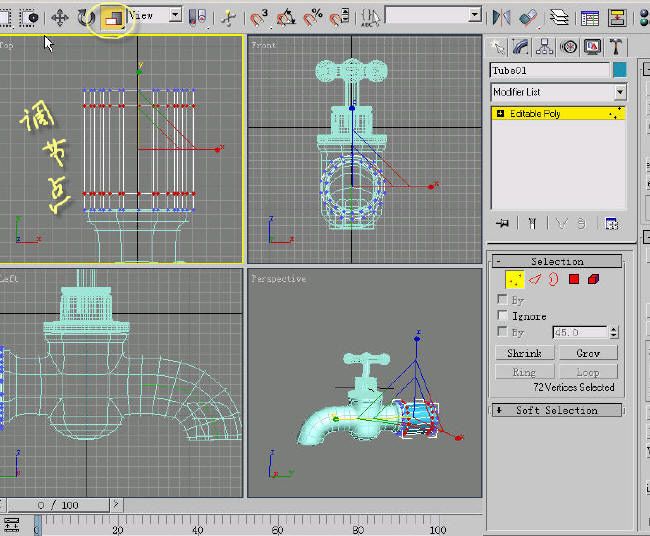
Task: Enable the By angle checkbox beside 45.0
Action: click(502, 332)
